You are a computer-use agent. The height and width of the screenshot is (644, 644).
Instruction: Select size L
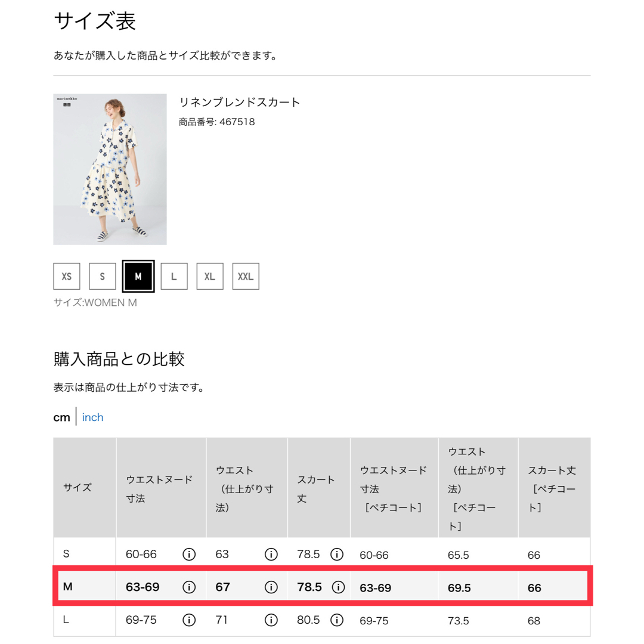(174, 277)
